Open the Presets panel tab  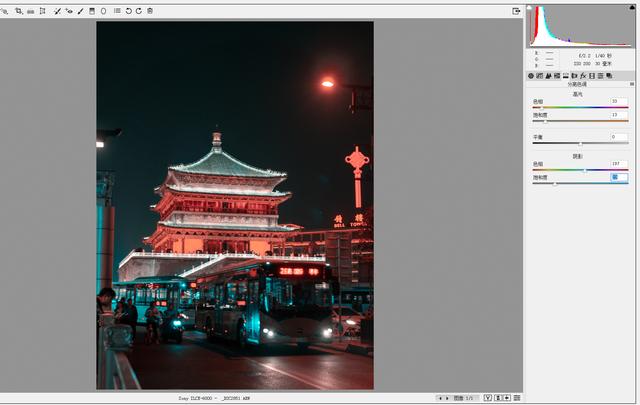click(600, 76)
